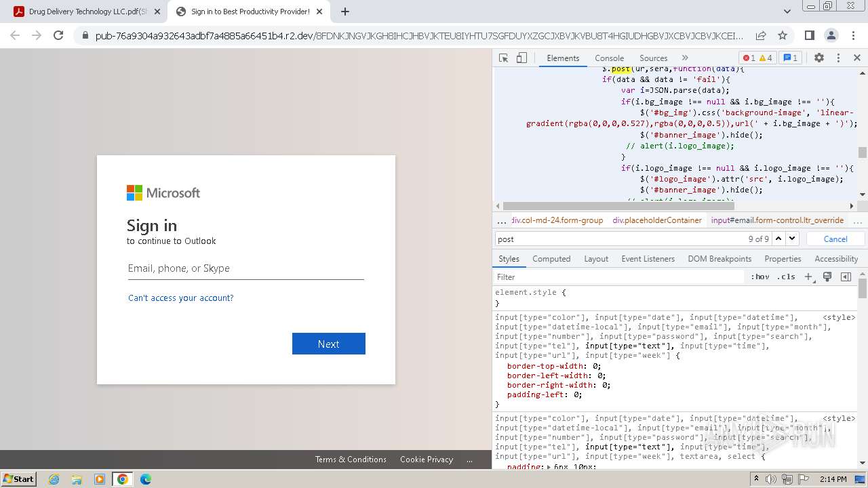Click the DevTools search box containing post
868x488 pixels.
pyautogui.click(x=620, y=239)
